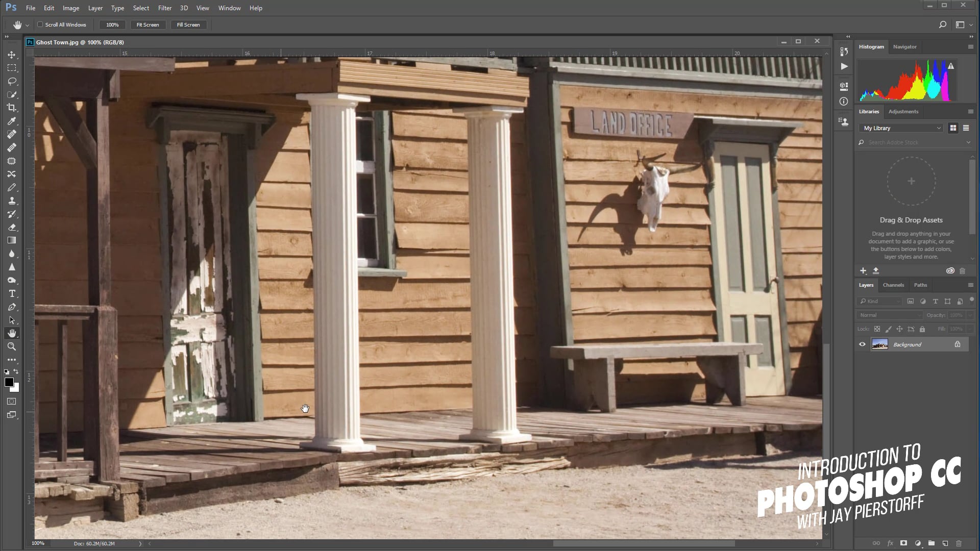
Task: Open the Filter menu
Action: [164, 8]
